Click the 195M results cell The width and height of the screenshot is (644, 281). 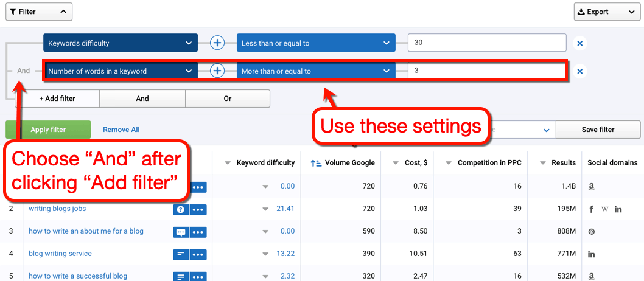[x=566, y=209]
